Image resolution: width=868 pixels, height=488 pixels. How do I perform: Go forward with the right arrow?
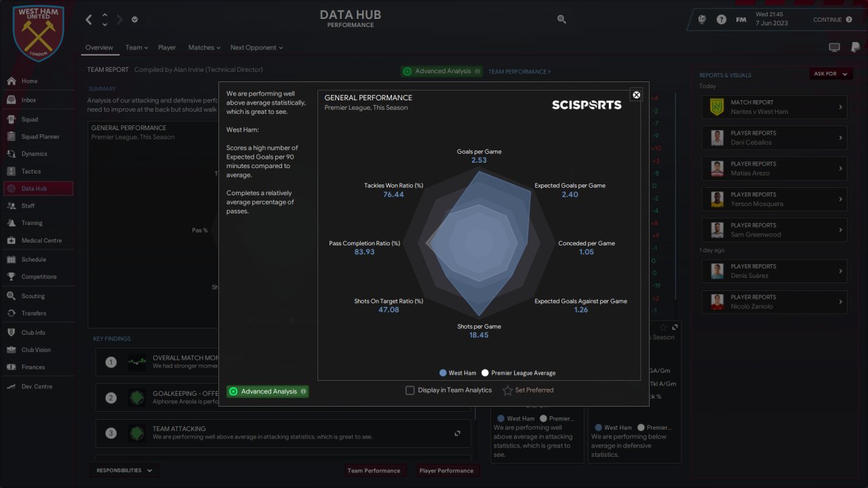click(119, 20)
